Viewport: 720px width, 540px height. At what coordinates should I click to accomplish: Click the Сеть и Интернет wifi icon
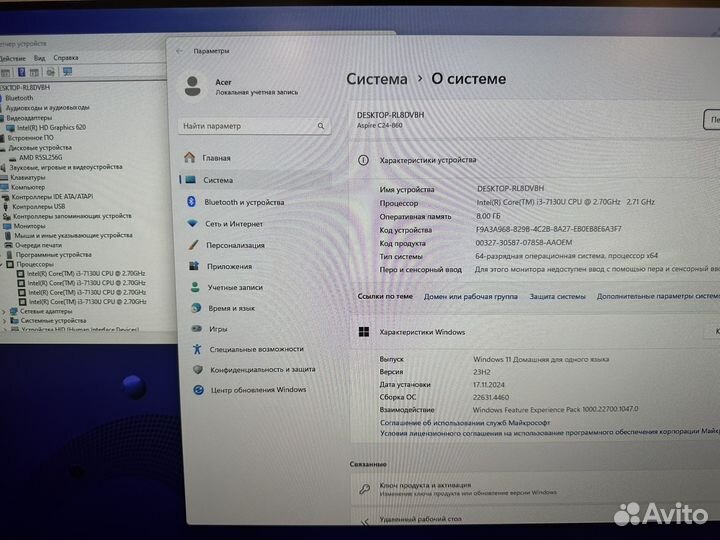192,223
